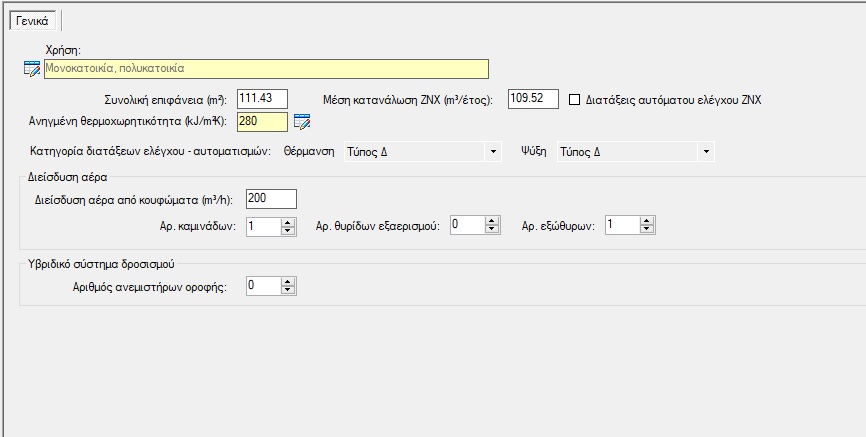Enable Διατάξεις αυτόματου ελέγχου ΖΝΧ checkbox
Viewport: 866px width, 437px height.
575,100
